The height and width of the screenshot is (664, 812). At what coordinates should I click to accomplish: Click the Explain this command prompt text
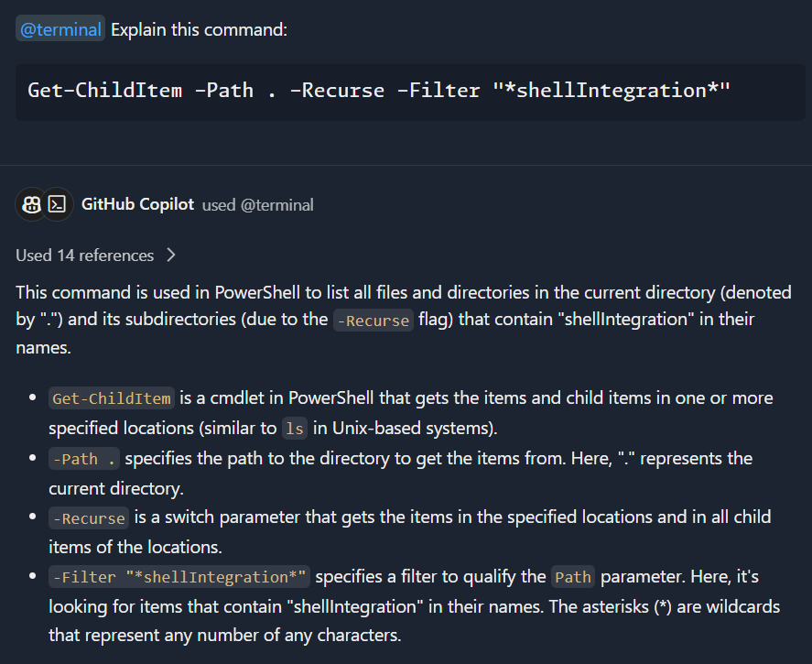198,28
